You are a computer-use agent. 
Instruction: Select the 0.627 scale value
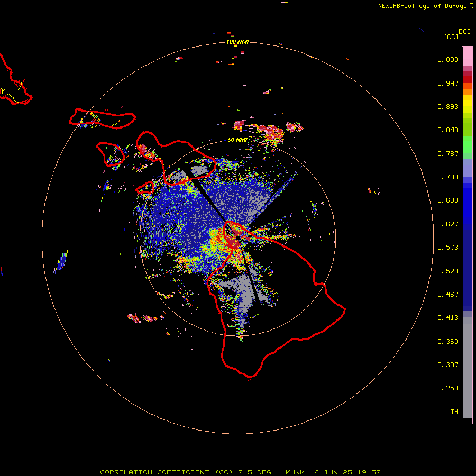coord(448,224)
